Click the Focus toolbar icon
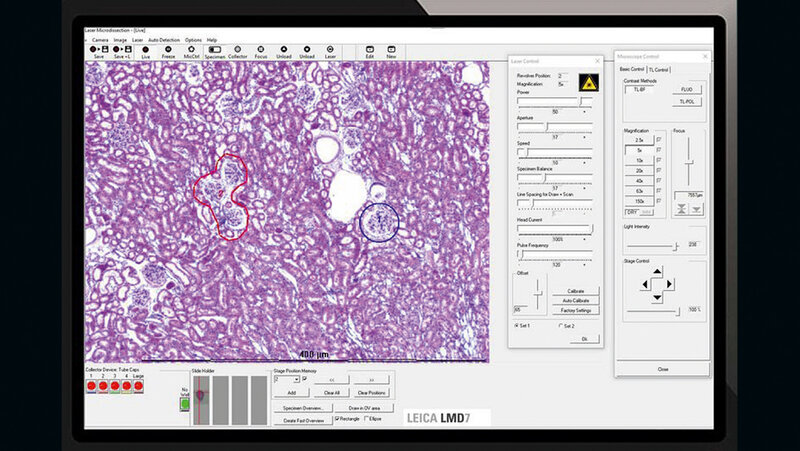800x451 pixels. pyautogui.click(x=260, y=49)
